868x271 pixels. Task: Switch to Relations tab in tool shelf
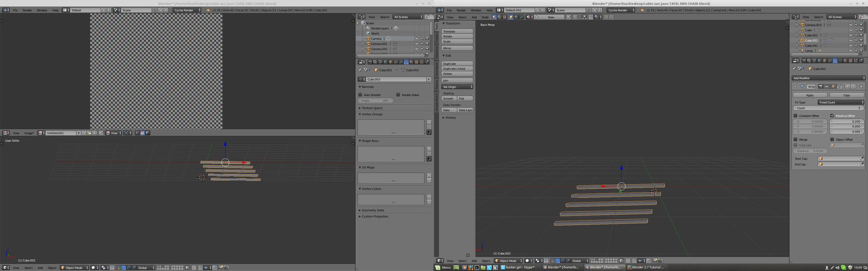coord(437,52)
